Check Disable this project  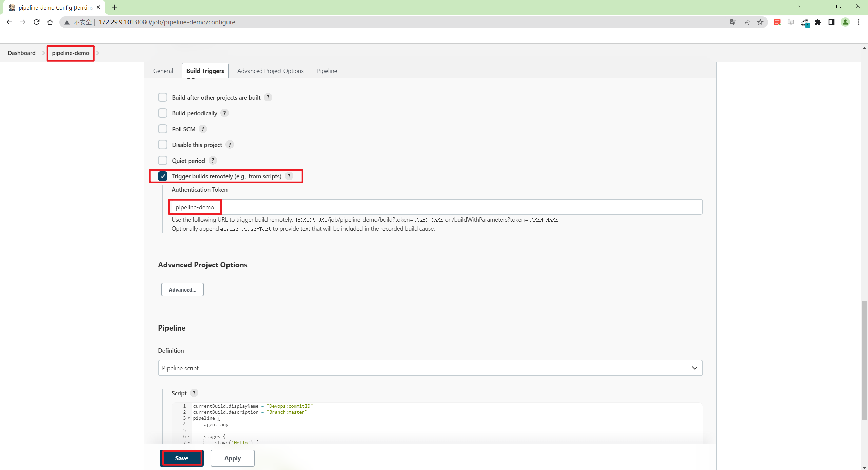[x=163, y=145]
